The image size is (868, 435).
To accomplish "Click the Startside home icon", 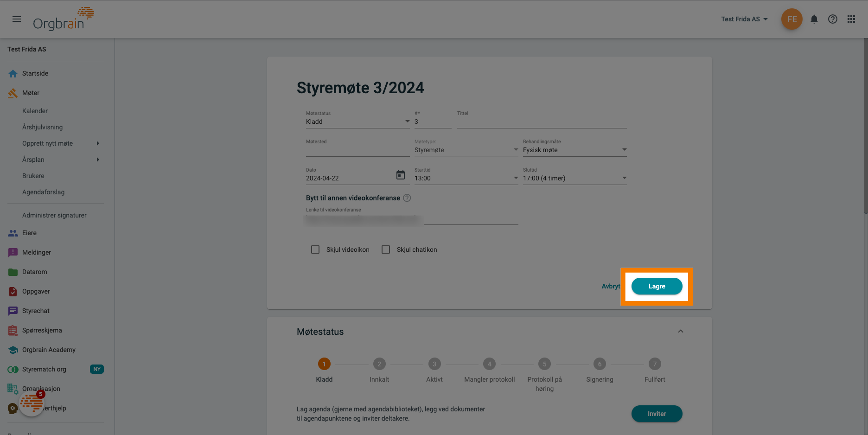I will coord(13,73).
